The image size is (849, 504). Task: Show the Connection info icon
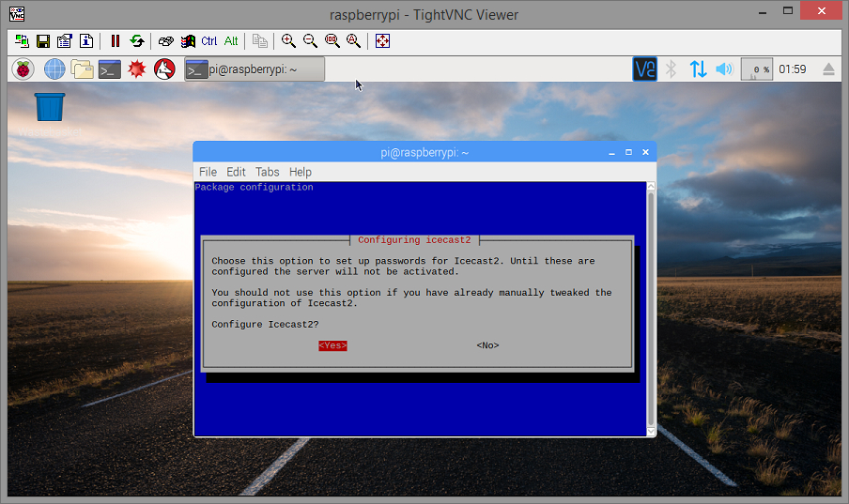[86, 41]
